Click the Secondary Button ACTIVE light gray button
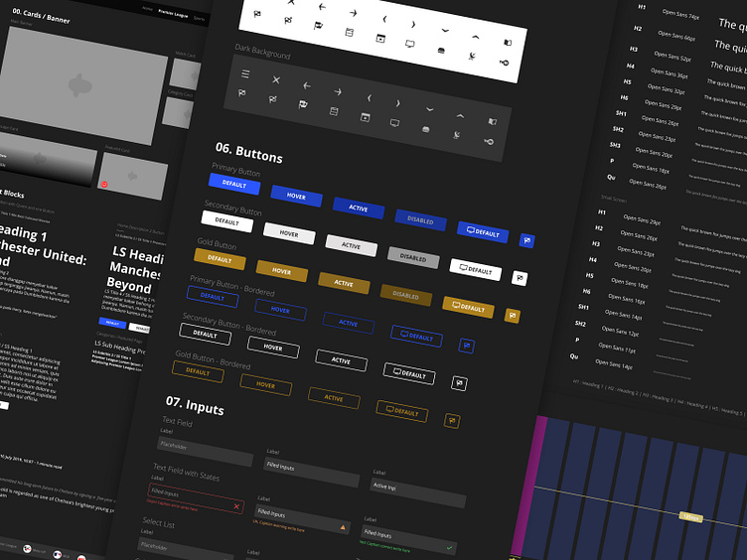The height and width of the screenshot is (560, 747). pos(351,245)
